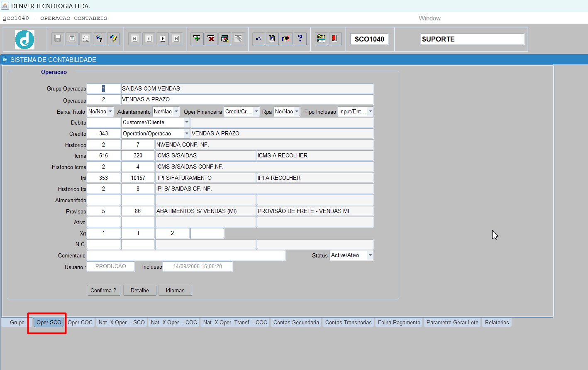Go to last record arrow icon
Screen dimensions: 588x370
click(176, 39)
